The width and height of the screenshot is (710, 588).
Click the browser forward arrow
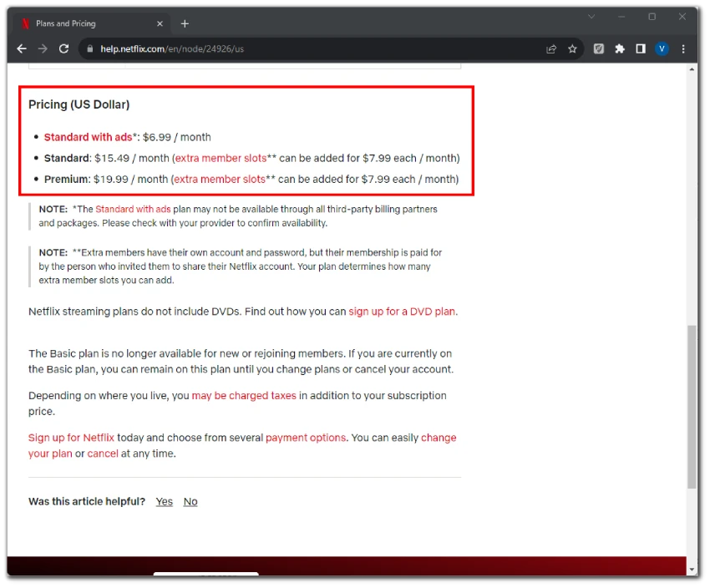[x=43, y=49]
